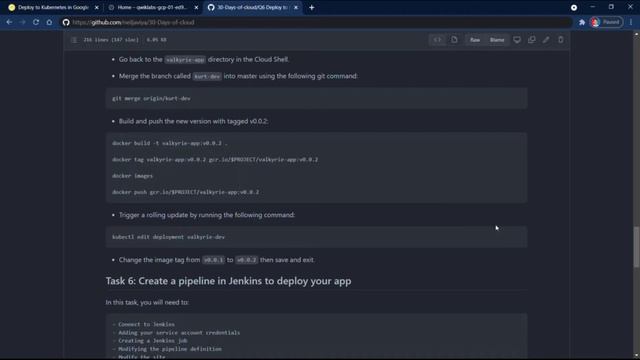Click the docker build valkyrie-app:v0.0.2 line
This screenshot has height=360, width=640.
click(x=170, y=143)
